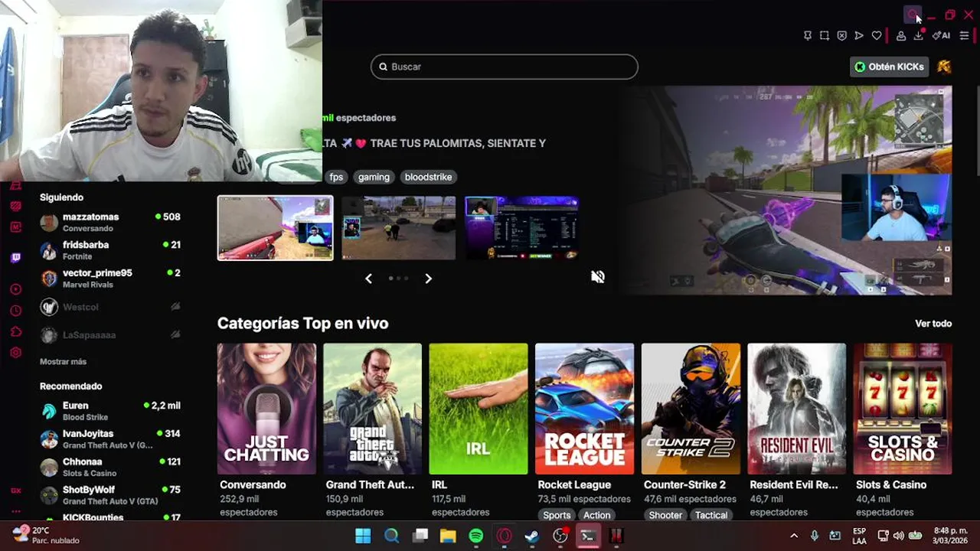The height and width of the screenshot is (551, 980).
Task: Open the extensions cube icon in sidebar
Action: tap(16, 332)
